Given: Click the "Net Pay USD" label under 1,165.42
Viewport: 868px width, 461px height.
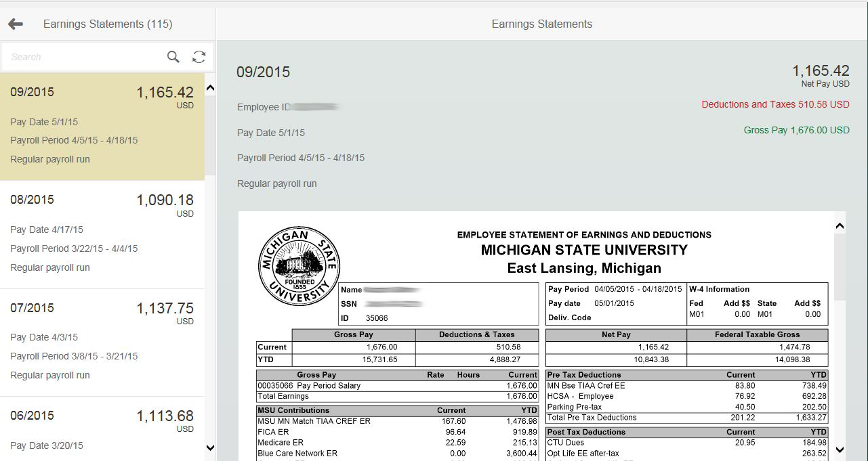Looking at the screenshot, I should click(x=825, y=84).
